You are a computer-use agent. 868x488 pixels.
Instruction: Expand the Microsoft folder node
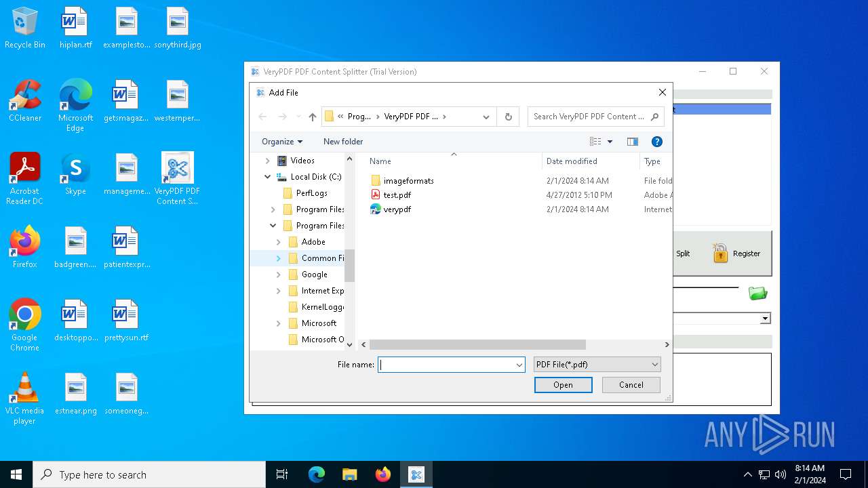click(x=278, y=323)
